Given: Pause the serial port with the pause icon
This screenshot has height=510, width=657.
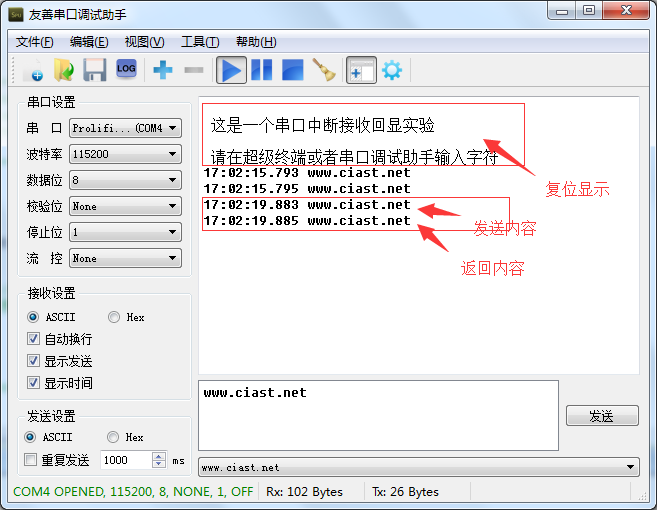Looking at the screenshot, I should 262,70.
